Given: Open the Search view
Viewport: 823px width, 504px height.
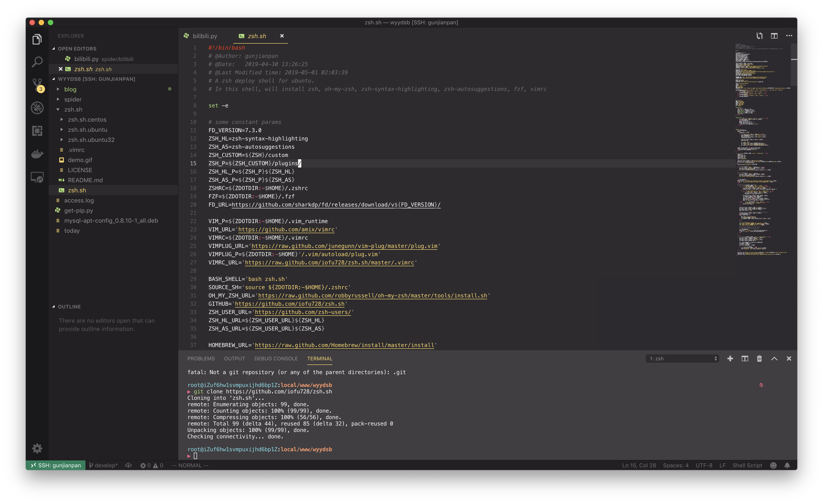Looking at the screenshot, I should [37, 62].
